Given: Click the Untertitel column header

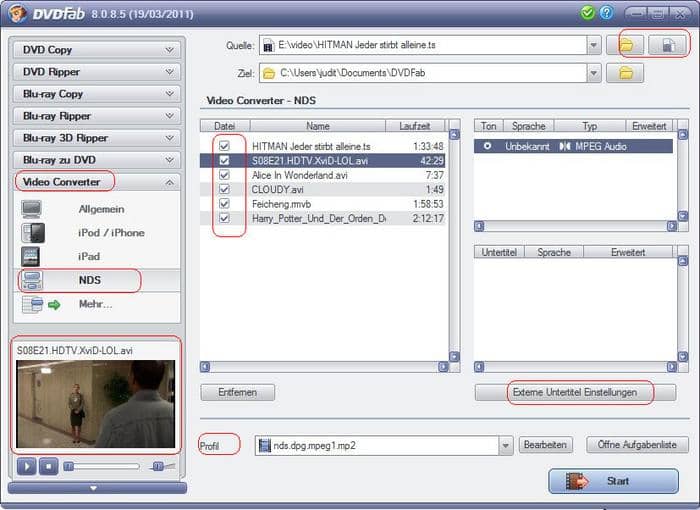Looking at the screenshot, I should [499, 252].
